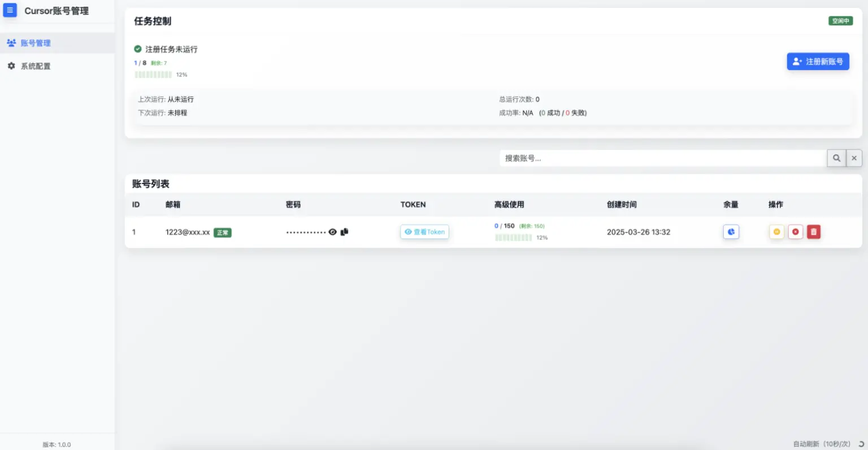
Task: Click the 创建时间 column header
Action: [x=622, y=204]
